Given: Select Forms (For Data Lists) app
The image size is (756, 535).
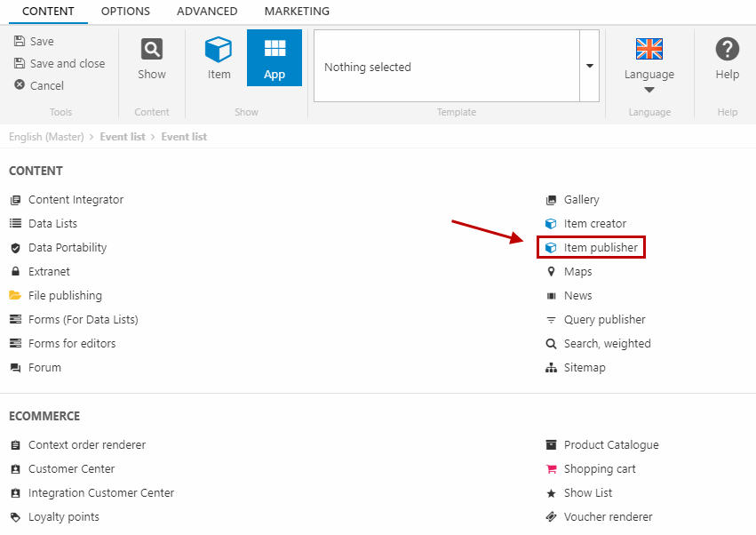Looking at the screenshot, I should pyautogui.click(x=74, y=319).
